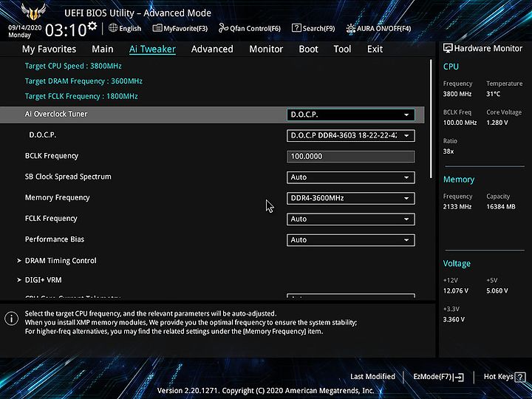
Task: Click Target FCLK Frequency : 1800MHz text
Action: (x=81, y=96)
